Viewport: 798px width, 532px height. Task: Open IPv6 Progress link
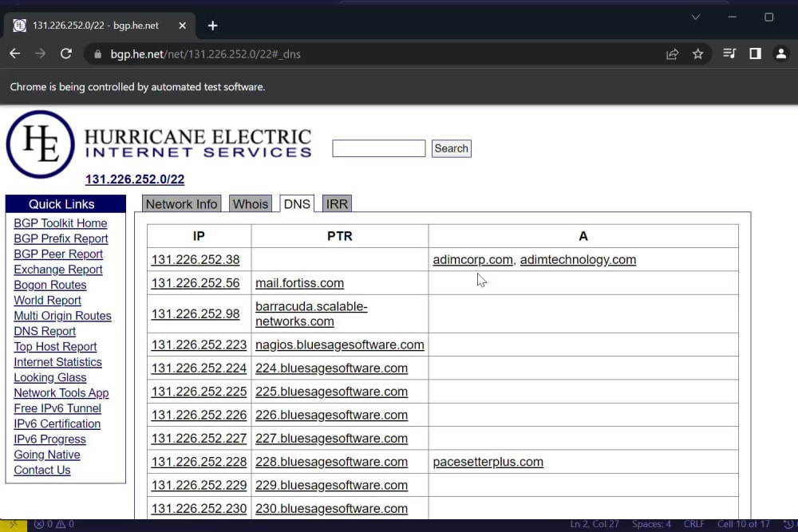(49, 439)
